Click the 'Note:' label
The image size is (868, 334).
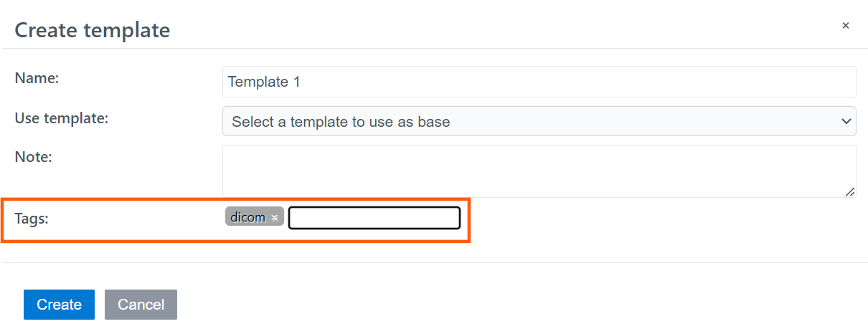[34, 156]
